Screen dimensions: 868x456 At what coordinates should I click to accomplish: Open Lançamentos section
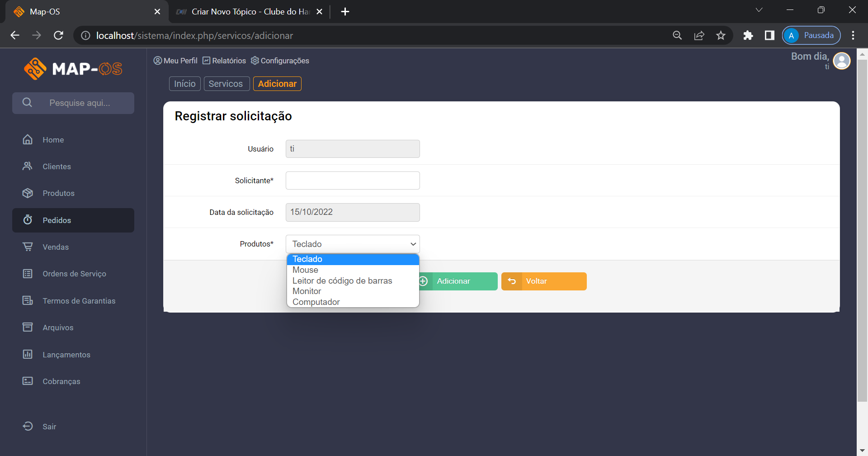coord(73,355)
